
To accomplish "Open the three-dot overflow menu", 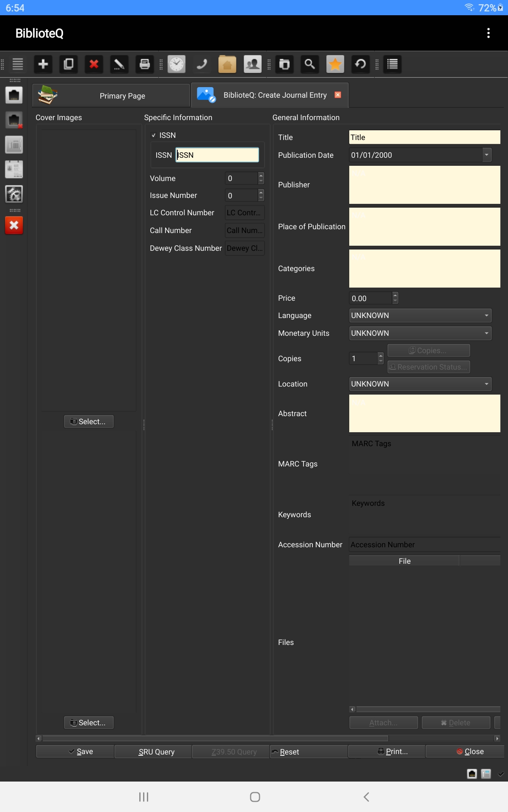I will pyautogui.click(x=489, y=33).
